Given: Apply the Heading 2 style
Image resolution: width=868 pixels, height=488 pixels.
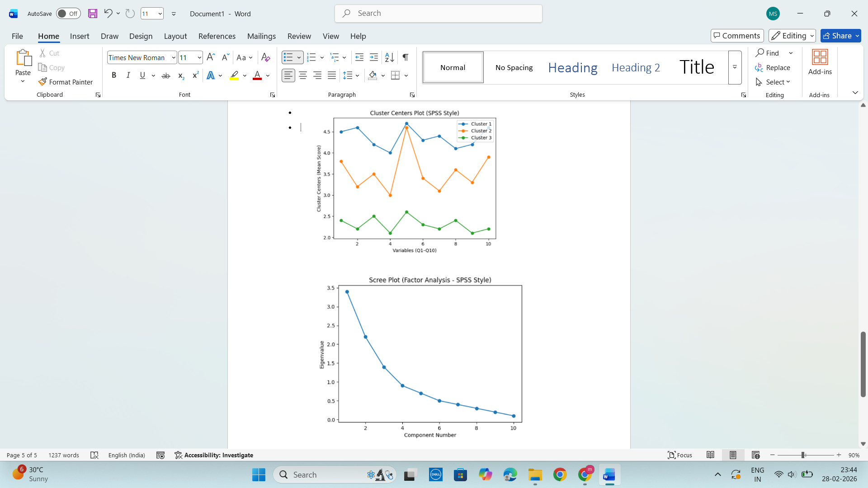Looking at the screenshot, I should (x=636, y=67).
